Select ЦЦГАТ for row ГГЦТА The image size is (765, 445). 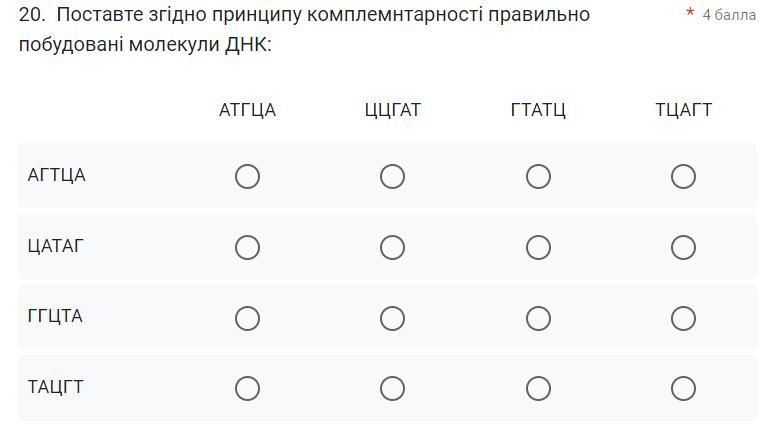tap(393, 318)
